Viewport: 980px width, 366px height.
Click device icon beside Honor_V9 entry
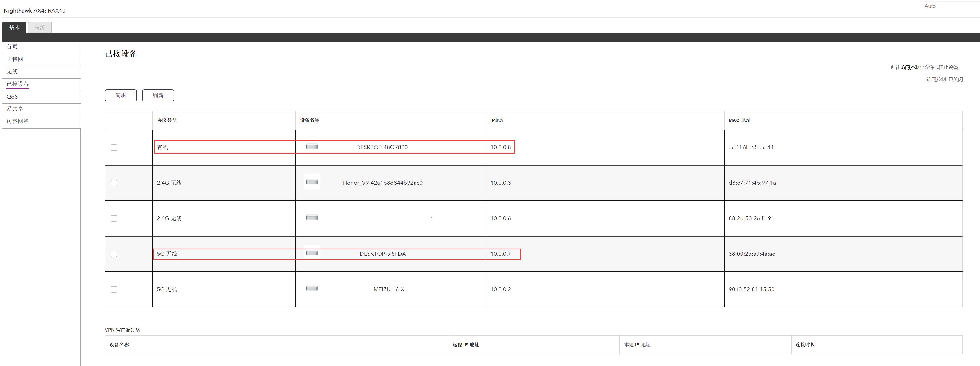click(312, 182)
